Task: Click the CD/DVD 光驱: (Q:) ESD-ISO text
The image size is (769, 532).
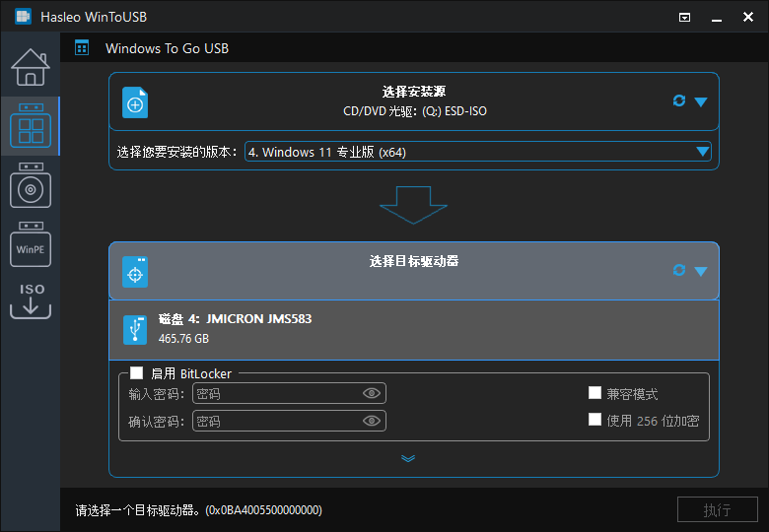Action: click(415, 111)
